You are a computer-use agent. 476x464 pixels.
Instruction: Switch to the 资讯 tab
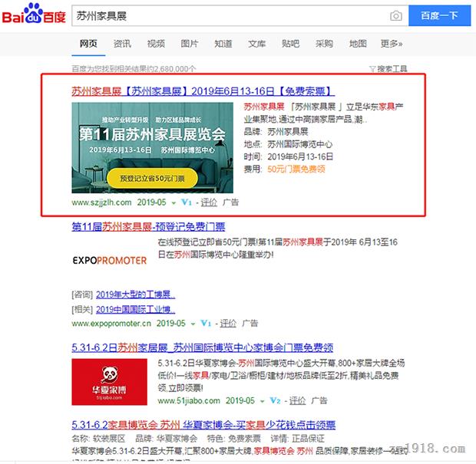[122, 44]
